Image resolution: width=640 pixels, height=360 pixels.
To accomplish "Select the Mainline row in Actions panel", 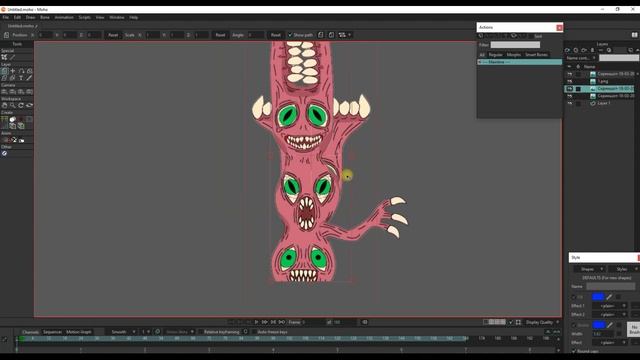I will pos(520,62).
